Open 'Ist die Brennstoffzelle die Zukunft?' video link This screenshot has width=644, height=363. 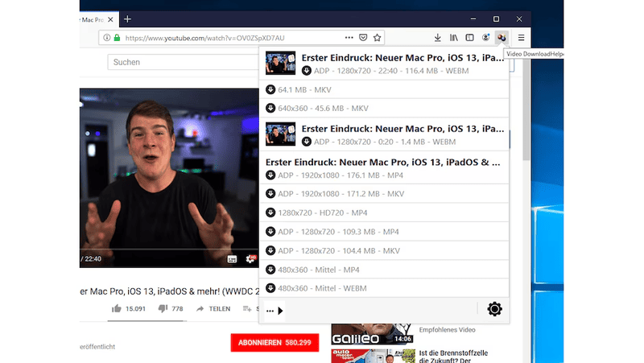453,357
